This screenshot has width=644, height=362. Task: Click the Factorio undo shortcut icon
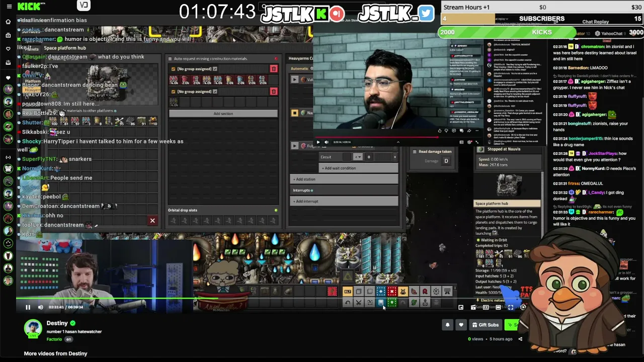[348, 303]
